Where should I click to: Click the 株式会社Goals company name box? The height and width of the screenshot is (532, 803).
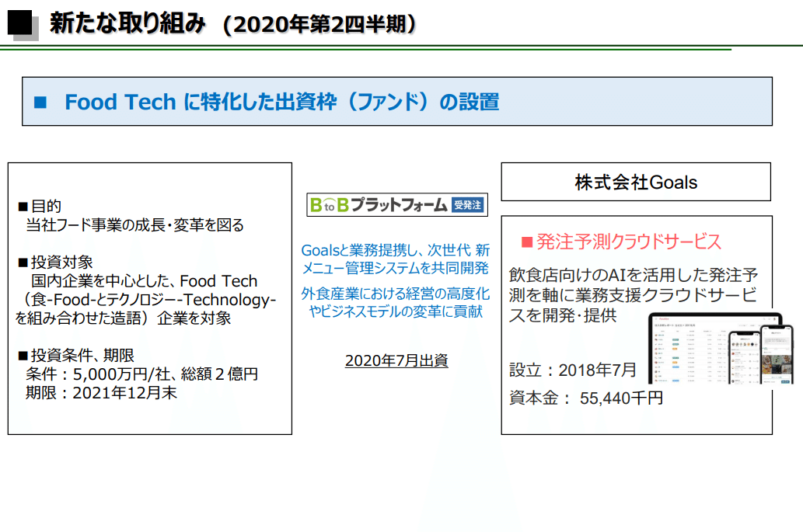636,182
